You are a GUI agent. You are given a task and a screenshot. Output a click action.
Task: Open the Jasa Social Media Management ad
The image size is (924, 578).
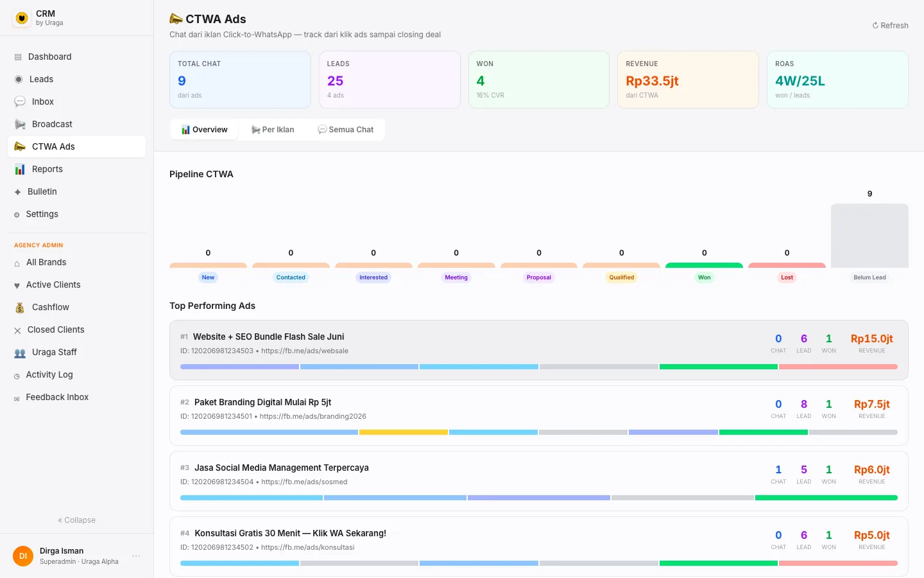pyautogui.click(x=539, y=481)
